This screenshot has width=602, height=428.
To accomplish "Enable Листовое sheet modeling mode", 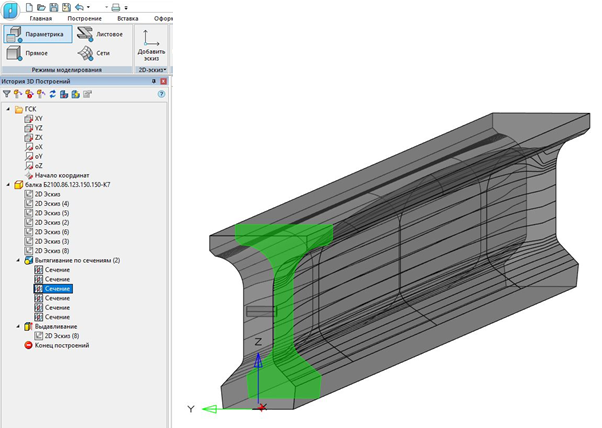I will pos(100,34).
